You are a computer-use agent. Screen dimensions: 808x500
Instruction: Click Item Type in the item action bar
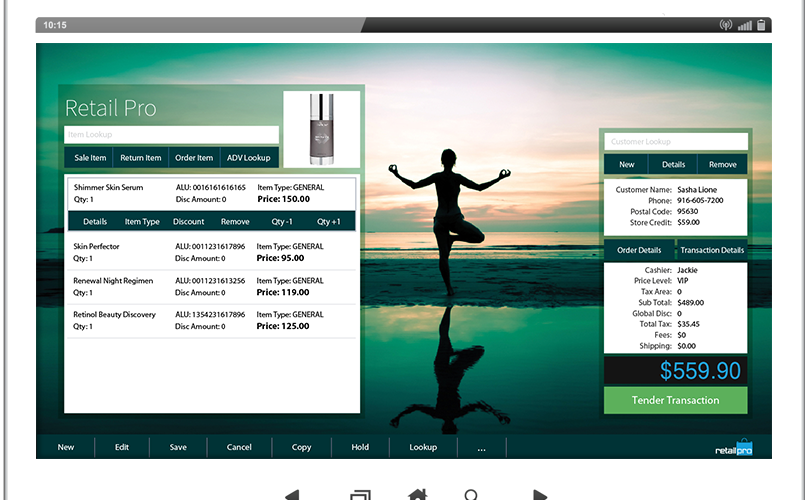coord(142,222)
